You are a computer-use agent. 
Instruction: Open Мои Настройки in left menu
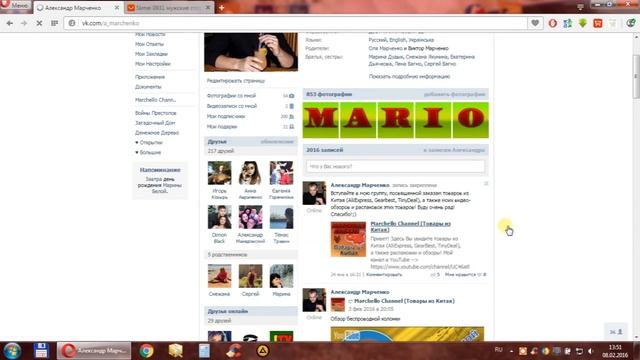click(153, 64)
